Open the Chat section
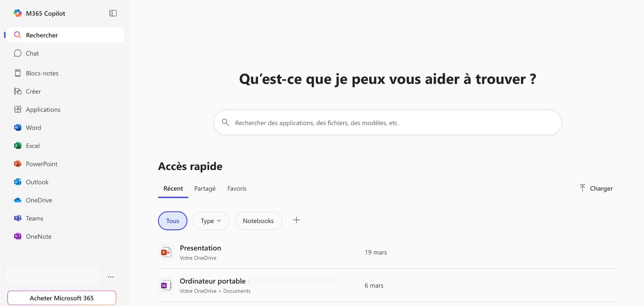644x306 pixels. [32, 53]
